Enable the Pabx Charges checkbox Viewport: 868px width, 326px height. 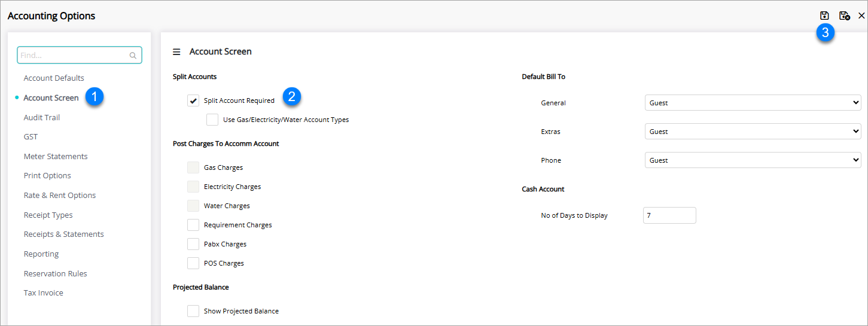pyautogui.click(x=193, y=244)
